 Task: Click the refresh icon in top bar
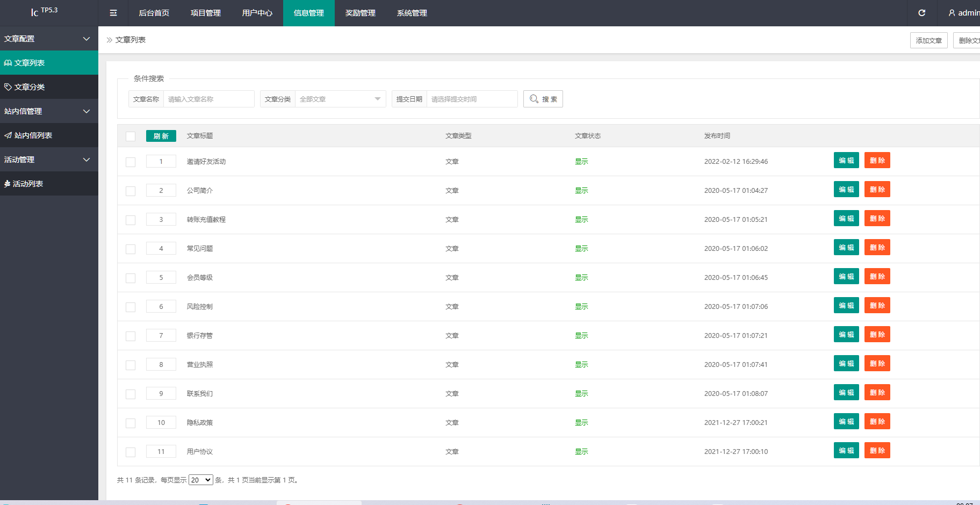921,13
